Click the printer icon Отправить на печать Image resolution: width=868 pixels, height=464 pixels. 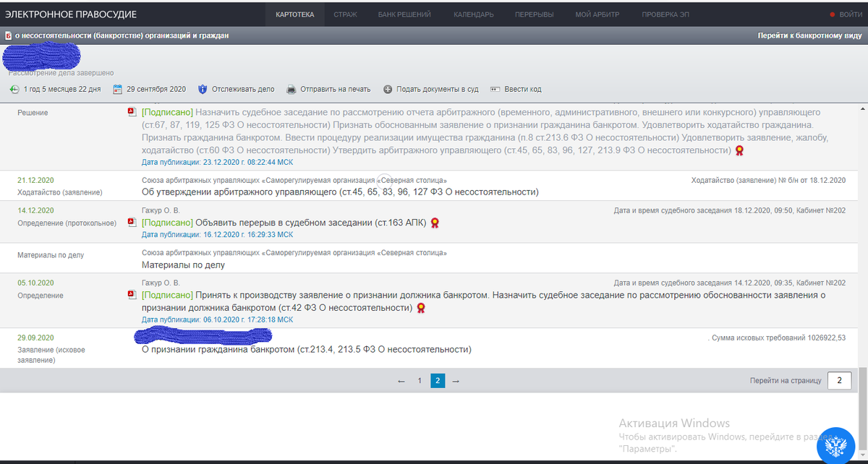[290, 90]
